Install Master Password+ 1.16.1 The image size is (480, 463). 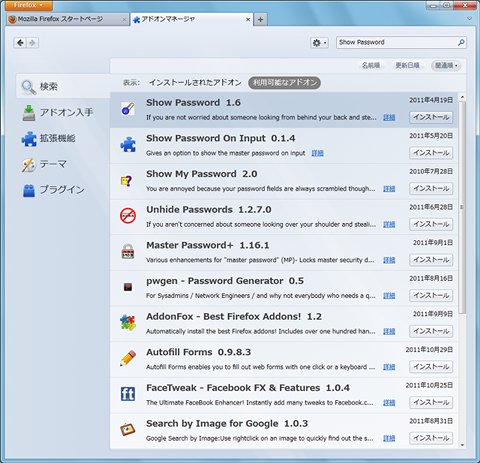pyautogui.click(x=431, y=260)
